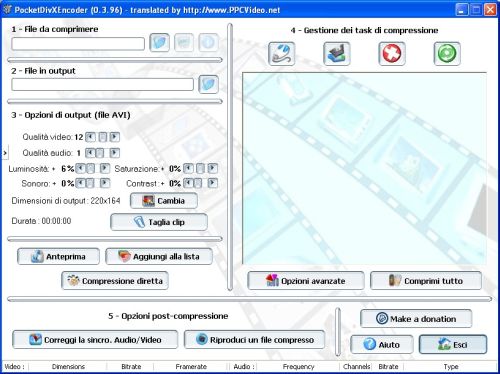This screenshot has width=500, height=374.
Task: Decrease Saturazione percentage
Action: (x=188, y=169)
